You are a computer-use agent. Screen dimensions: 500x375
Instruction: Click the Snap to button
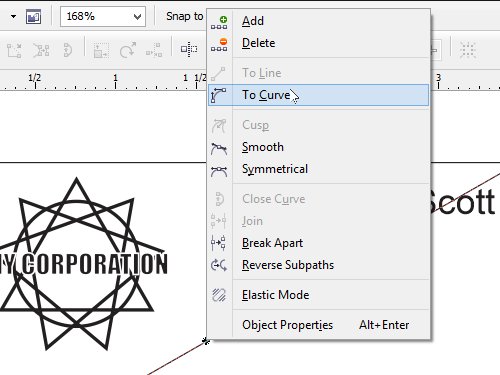pyautogui.click(x=185, y=16)
